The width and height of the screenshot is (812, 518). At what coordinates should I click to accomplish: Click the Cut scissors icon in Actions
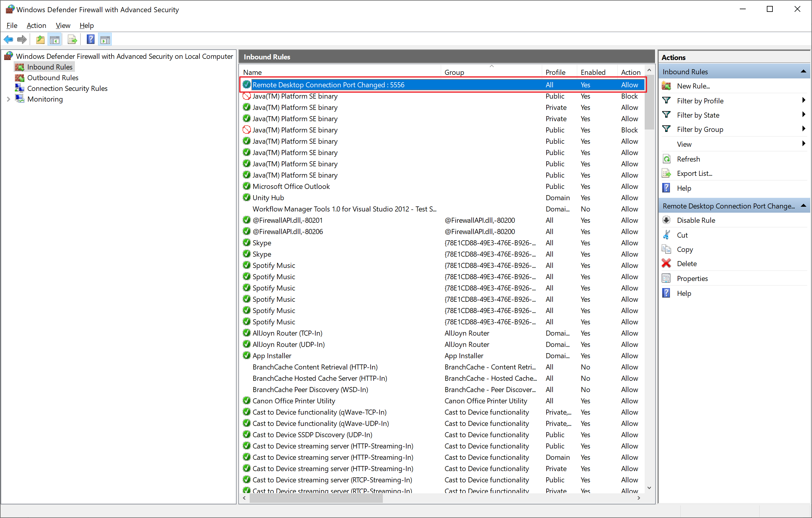coord(666,235)
